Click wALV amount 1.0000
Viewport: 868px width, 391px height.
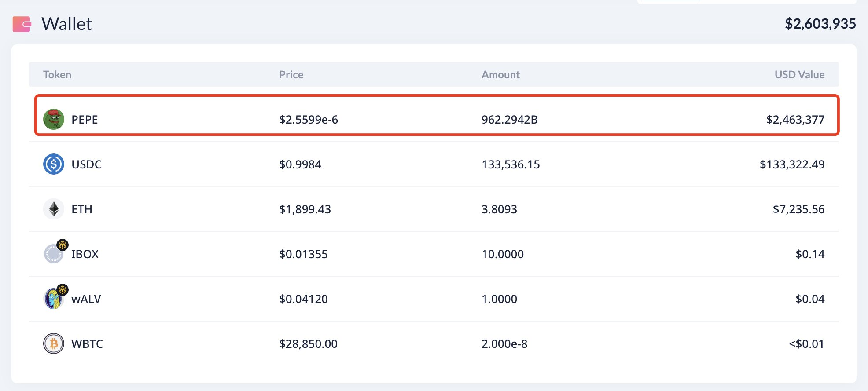click(499, 299)
